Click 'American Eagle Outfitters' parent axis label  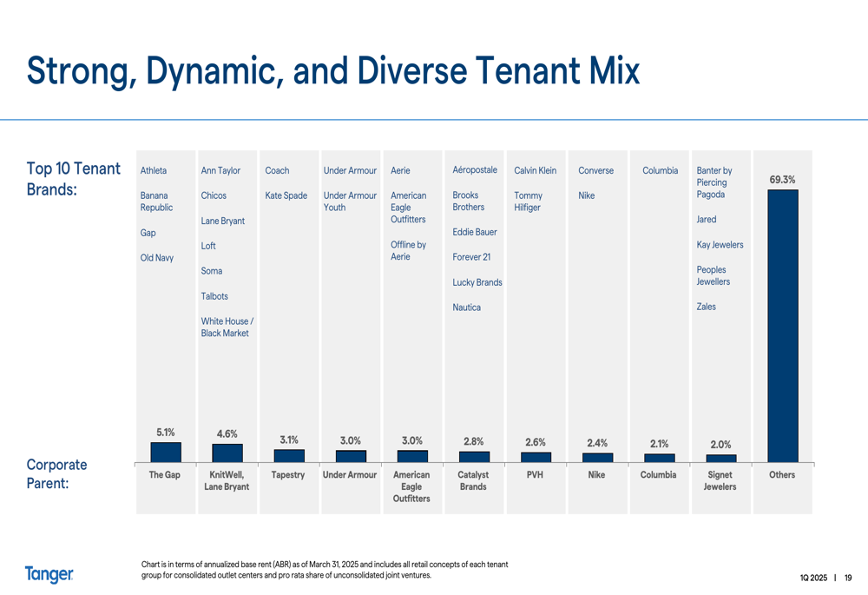(x=411, y=486)
